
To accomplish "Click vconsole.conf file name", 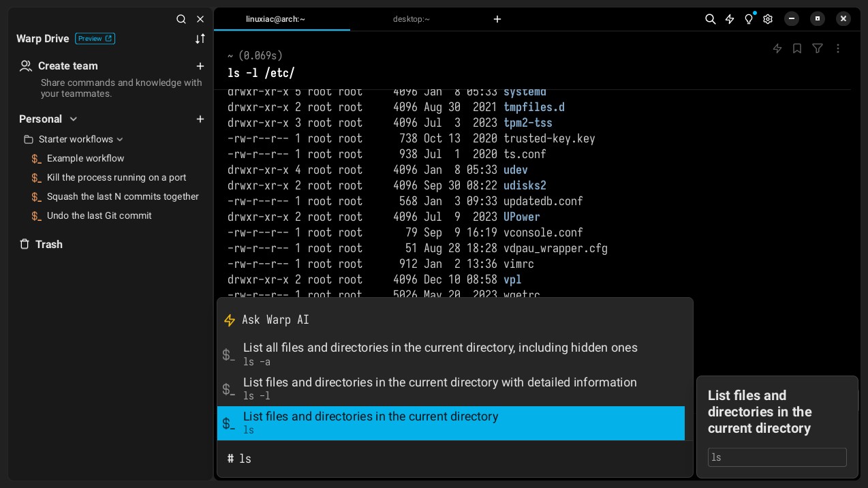I will pyautogui.click(x=543, y=232).
